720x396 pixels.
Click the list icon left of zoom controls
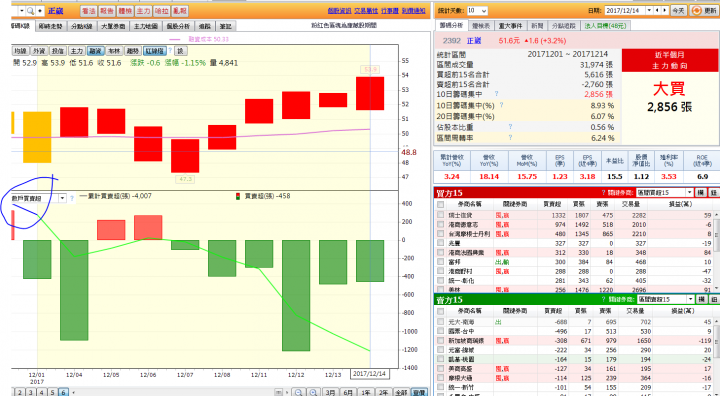[x=278, y=392]
